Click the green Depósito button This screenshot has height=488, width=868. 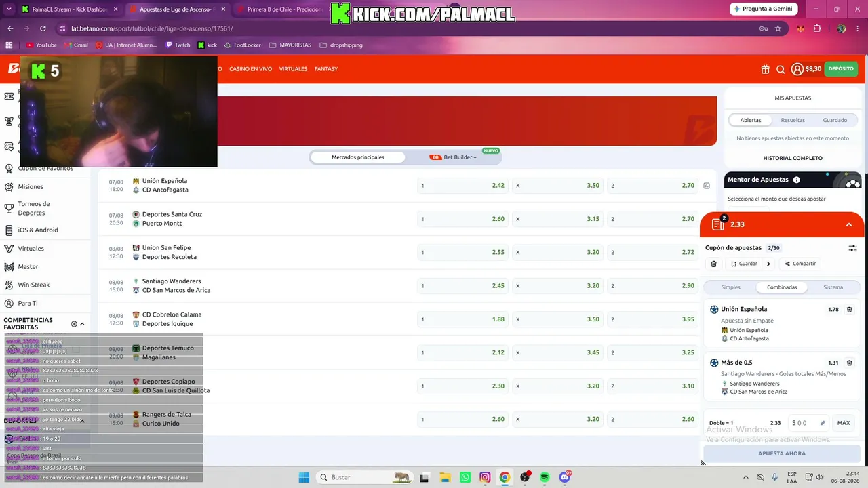pyautogui.click(x=841, y=69)
